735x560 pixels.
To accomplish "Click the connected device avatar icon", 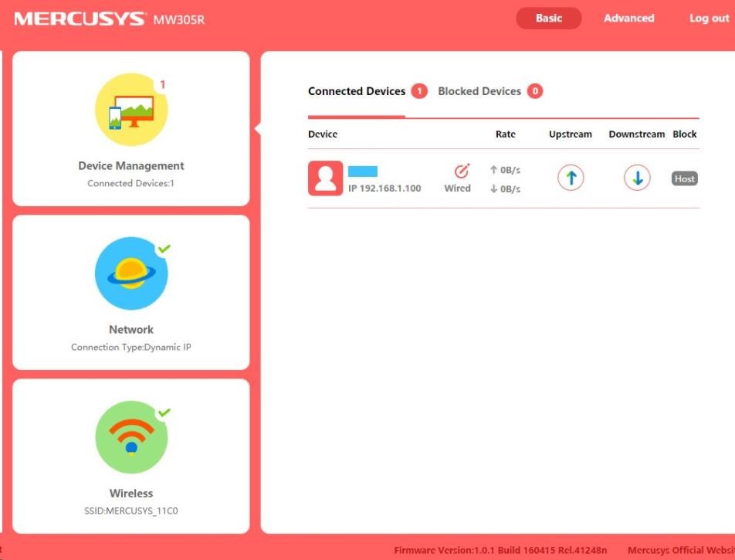I will point(325,178).
